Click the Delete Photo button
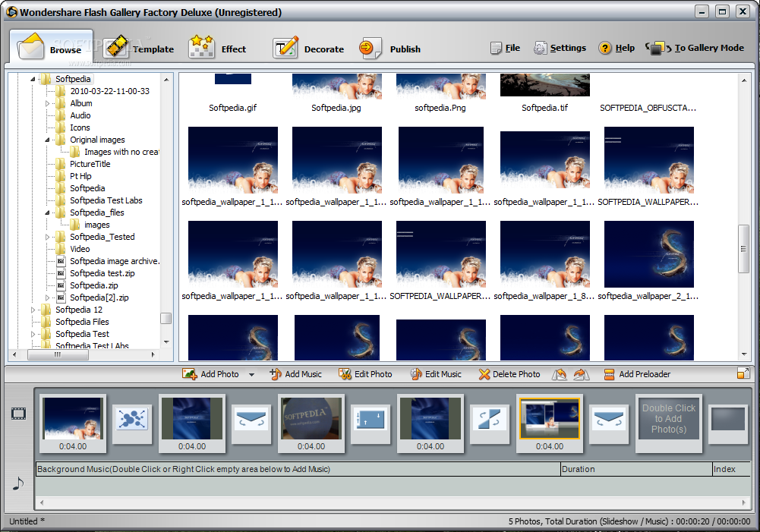The width and height of the screenshot is (760, 532). coord(509,374)
